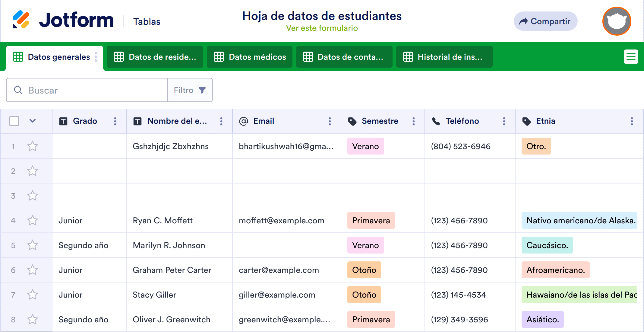
Task: Open the Ver este formulario link
Action: coord(322,28)
